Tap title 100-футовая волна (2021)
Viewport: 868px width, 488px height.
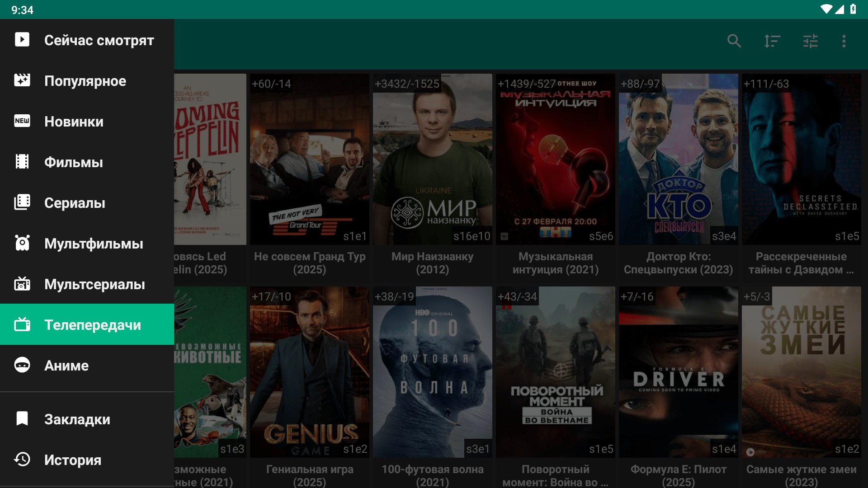coord(433,475)
